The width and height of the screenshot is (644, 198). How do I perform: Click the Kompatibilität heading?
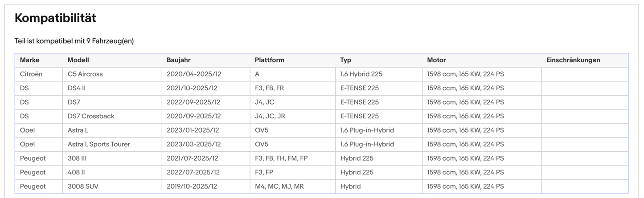pos(55,18)
